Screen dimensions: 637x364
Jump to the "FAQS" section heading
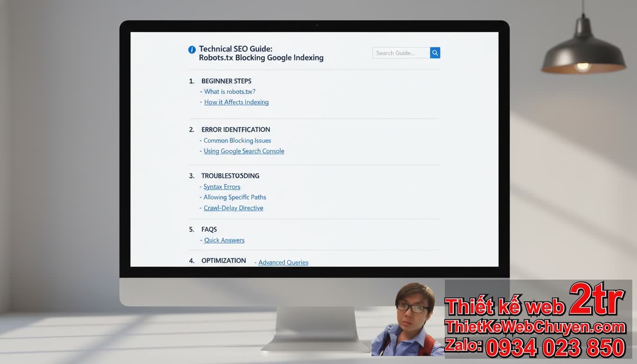[x=209, y=229]
